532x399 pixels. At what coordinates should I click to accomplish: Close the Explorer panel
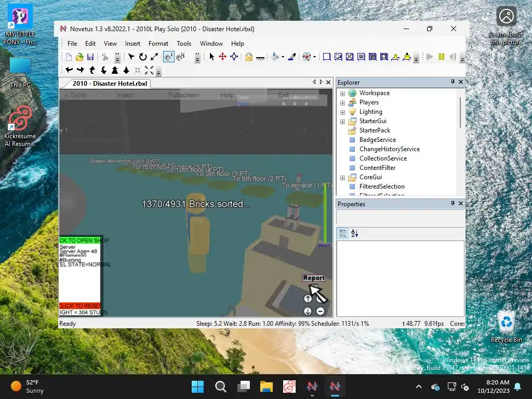click(x=461, y=82)
